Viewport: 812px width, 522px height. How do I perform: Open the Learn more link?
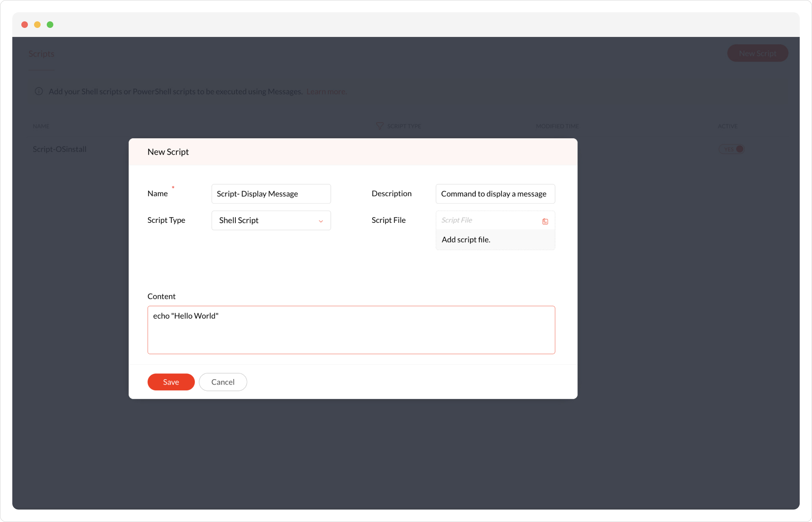326,92
